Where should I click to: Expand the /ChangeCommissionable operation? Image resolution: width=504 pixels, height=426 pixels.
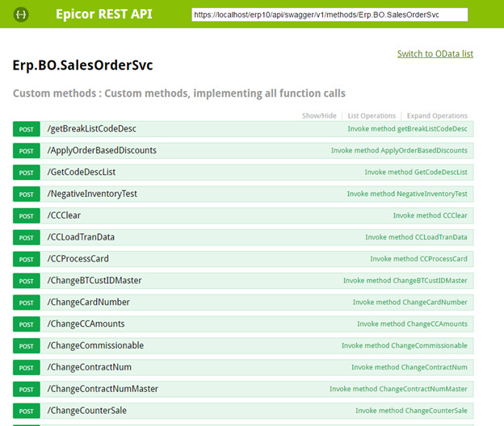click(95, 345)
